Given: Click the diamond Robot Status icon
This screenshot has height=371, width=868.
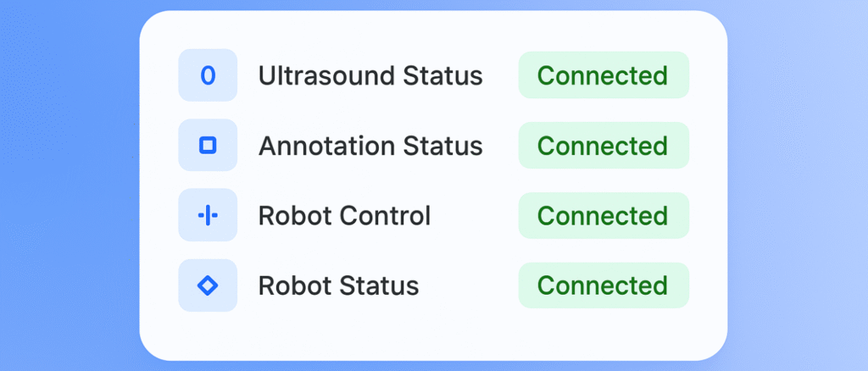Looking at the screenshot, I should [x=208, y=285].
